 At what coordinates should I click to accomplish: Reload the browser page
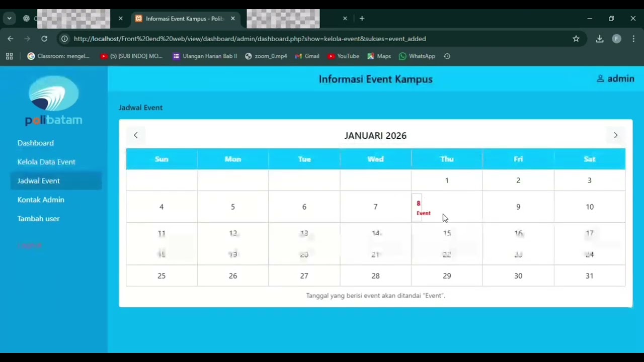point(44,39)
